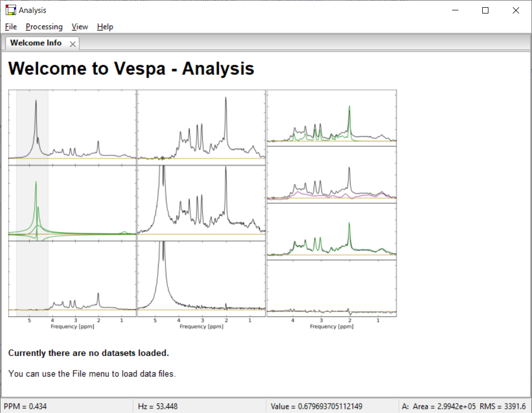The image size is (532, 413).
Task: Open the File menu
Action: coord(10,26)
